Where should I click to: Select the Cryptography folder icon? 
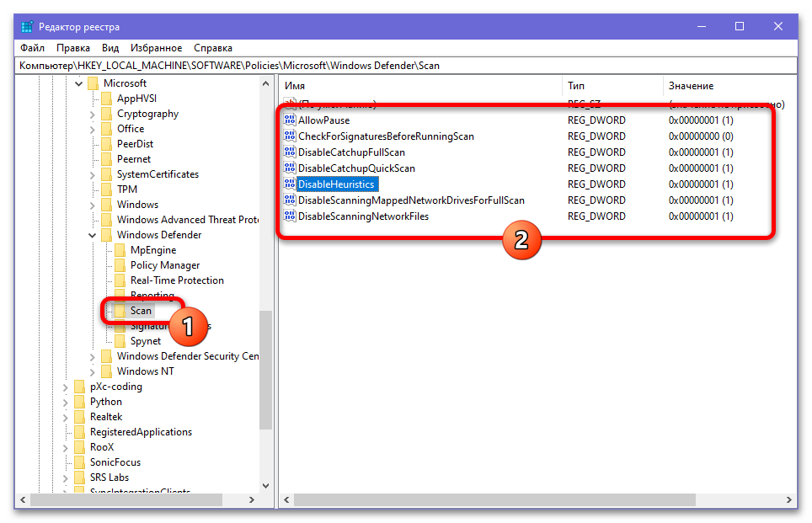tap(107, 114)
